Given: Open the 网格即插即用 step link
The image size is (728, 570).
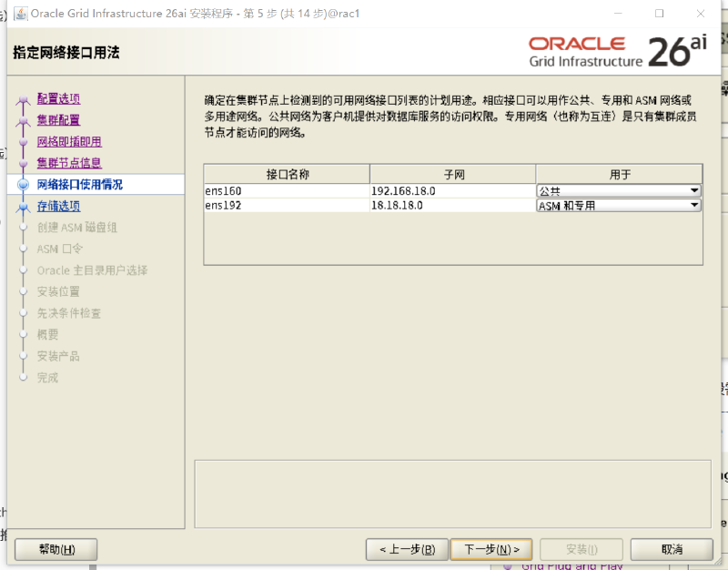Looking at the screenshot, I should click(69, 142).
